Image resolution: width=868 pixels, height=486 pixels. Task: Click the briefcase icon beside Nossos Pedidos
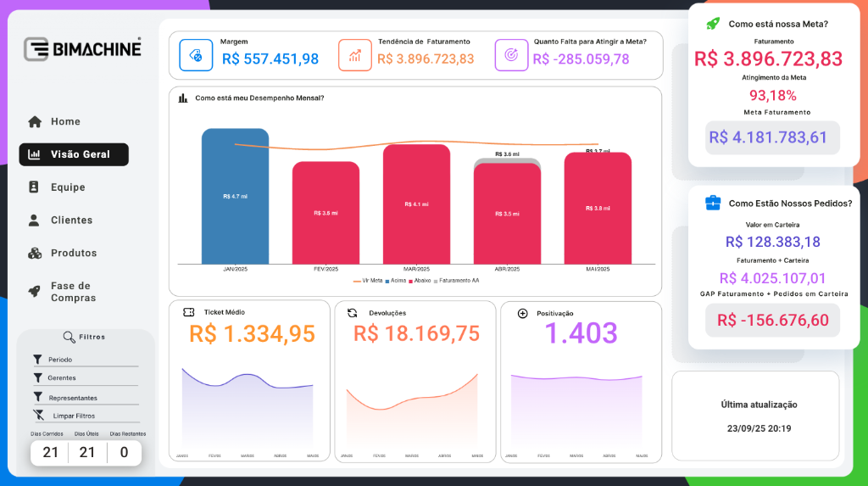(713, 203)
